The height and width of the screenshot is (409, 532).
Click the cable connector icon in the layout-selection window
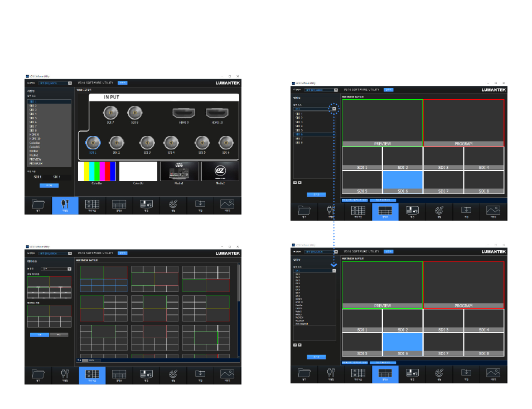(65, 375)
